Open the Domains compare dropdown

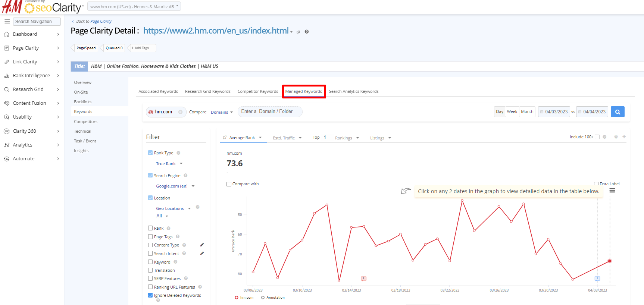[x=222, y=112]
